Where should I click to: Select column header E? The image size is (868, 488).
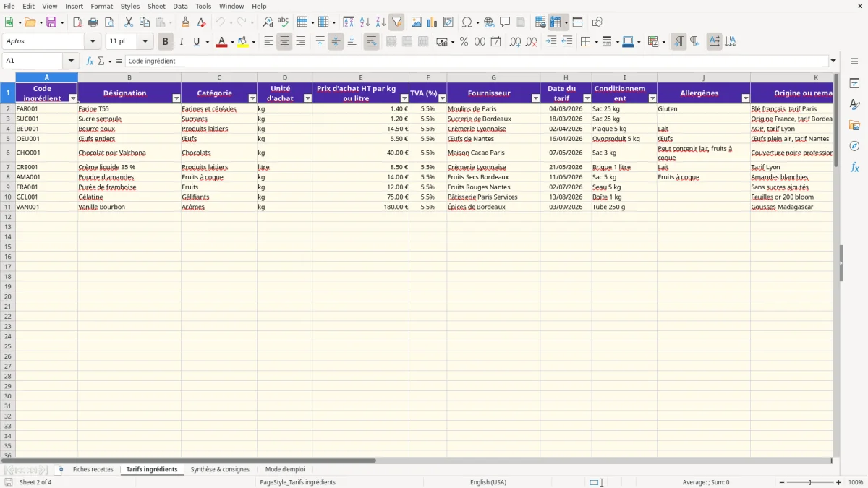point(361,77)
